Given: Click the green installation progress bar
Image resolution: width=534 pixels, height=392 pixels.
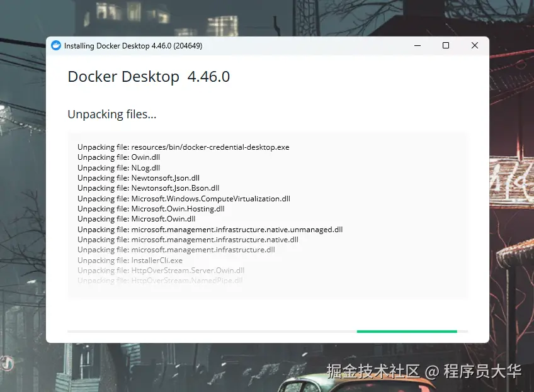Looking at the screenshot, I should tap(407, 332).
